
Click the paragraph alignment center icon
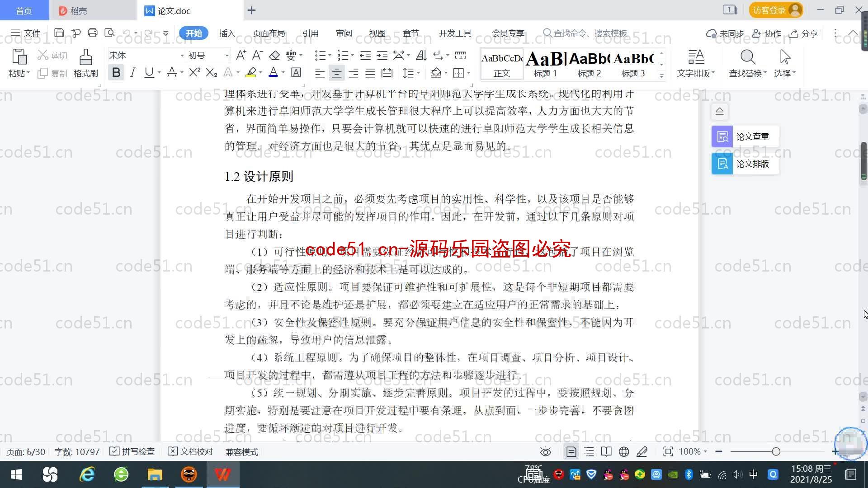coord(336,73)
